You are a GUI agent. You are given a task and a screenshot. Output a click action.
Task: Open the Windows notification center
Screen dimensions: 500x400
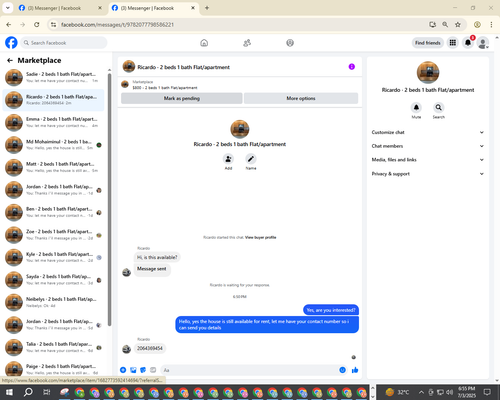(x=487, y=392)
